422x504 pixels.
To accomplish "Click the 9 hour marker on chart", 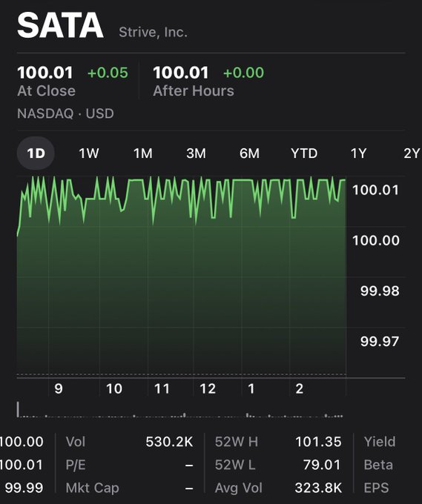I will [x=59, y=389].
